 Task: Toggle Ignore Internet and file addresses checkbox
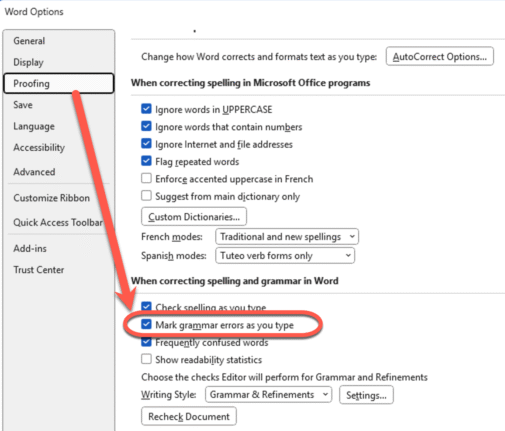click(146, 143)
